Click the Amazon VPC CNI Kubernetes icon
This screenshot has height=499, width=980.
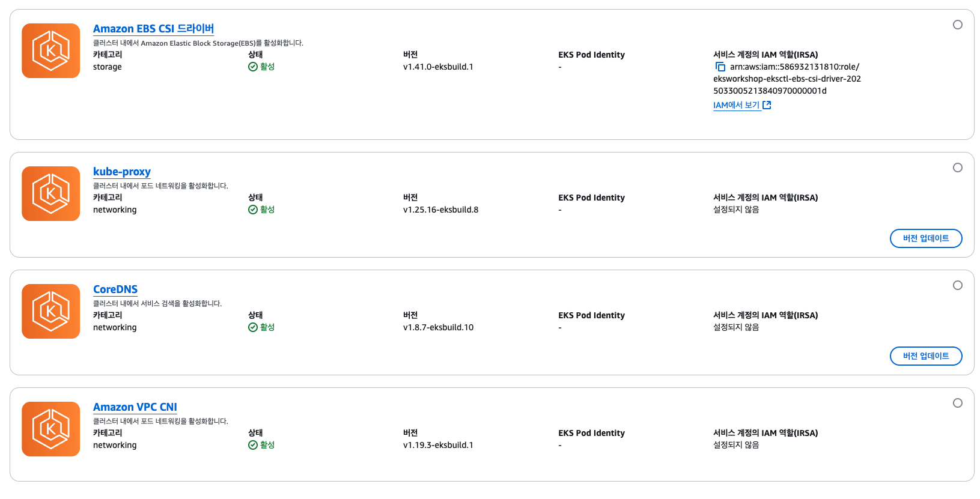coord(51,429)
